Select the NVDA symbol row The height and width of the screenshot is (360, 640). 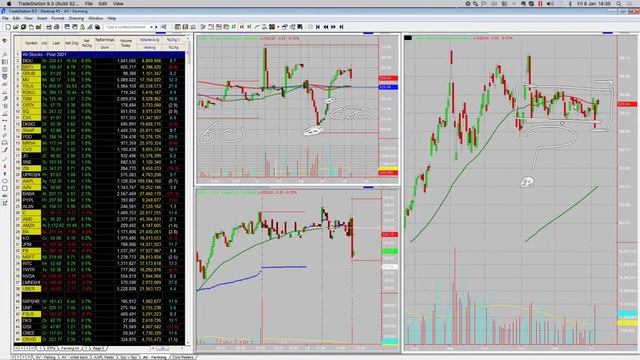[x=100, y=276]
